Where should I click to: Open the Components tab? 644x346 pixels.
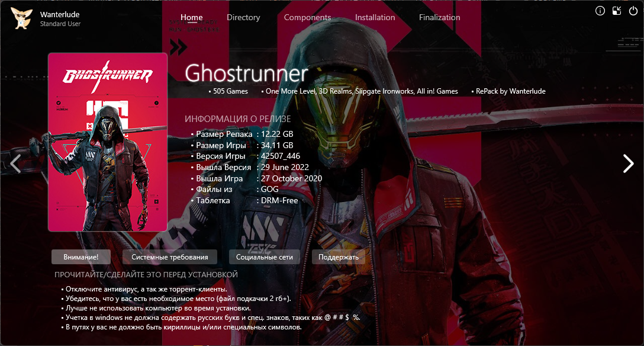pyautogui.click(x=307, y=17)
